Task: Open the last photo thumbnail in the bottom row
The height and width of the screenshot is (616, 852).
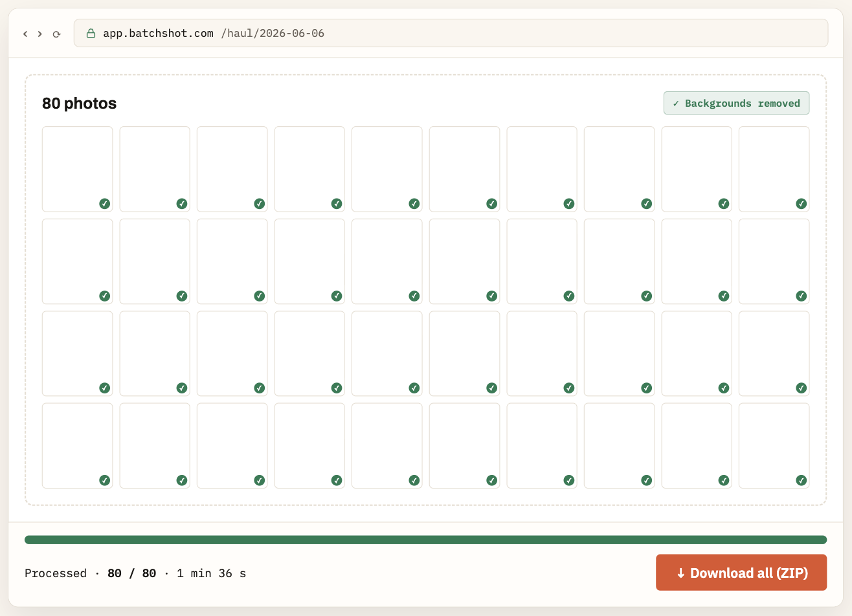Action: click(774, 446)
